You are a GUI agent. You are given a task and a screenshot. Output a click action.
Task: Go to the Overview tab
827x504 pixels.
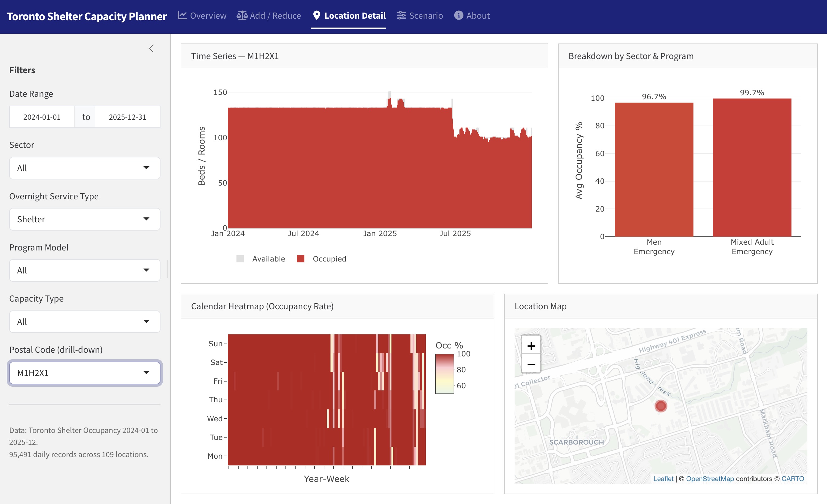pyautogui.click(x=208, y=15)
